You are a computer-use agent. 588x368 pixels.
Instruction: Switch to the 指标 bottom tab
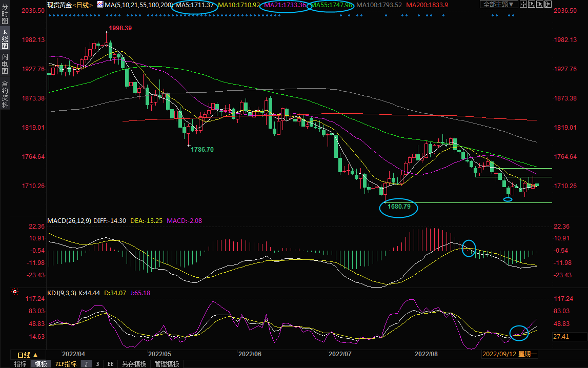(x=21, y=364)
